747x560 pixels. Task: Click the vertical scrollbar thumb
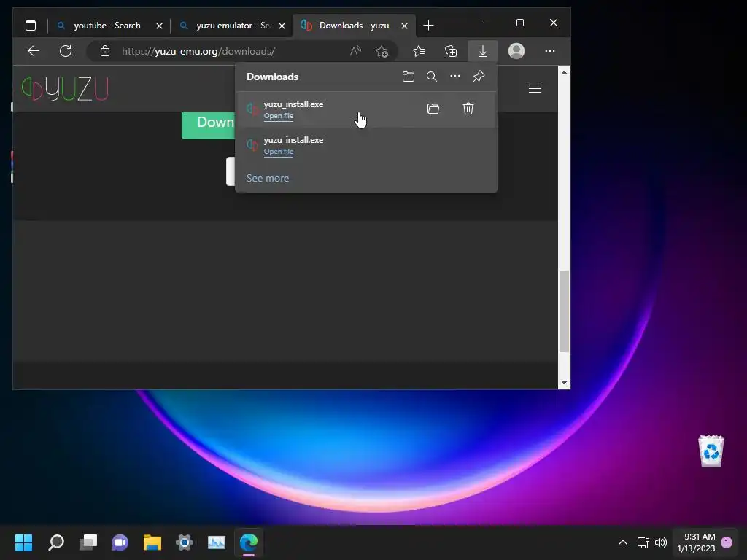pos(564,311)
